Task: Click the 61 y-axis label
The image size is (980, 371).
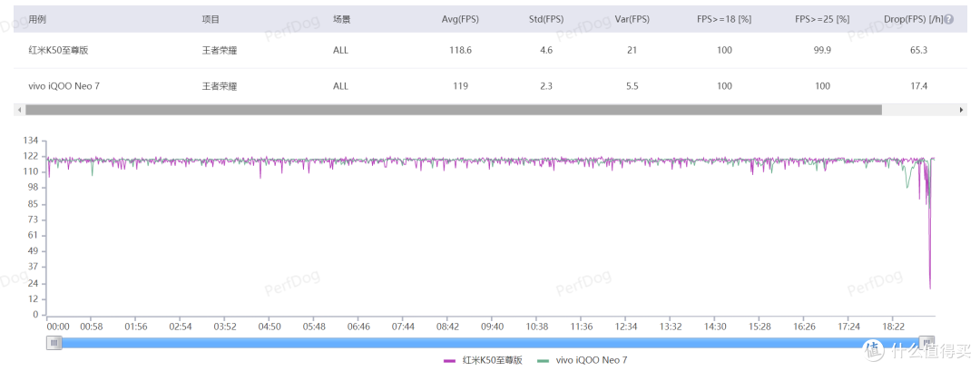Action: [x=34, y=236]
